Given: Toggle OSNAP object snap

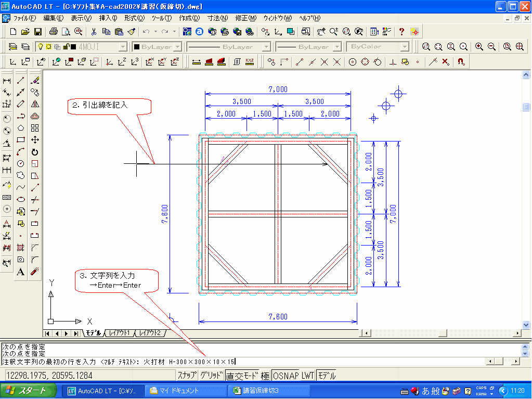Looking at the screenshot, I should [286, 375].
